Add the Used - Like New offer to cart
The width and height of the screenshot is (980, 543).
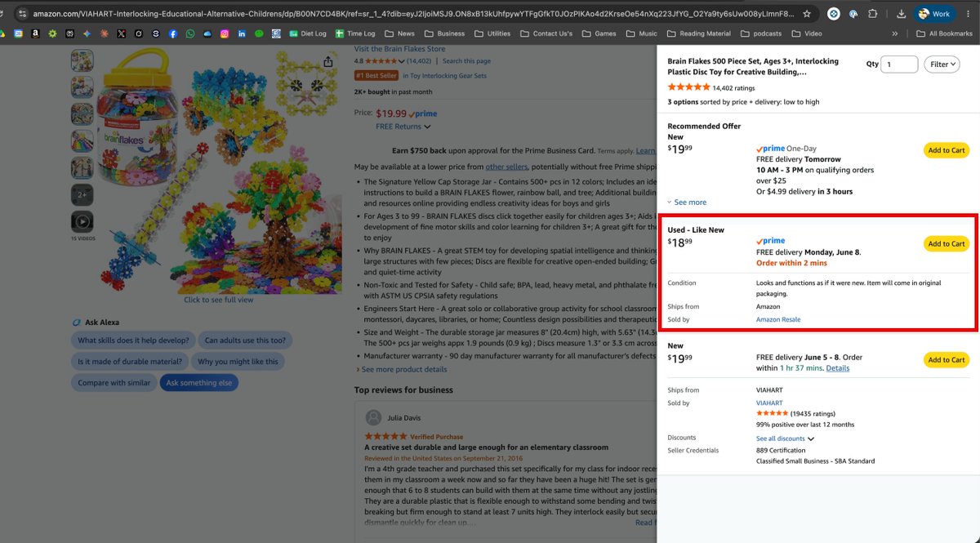pos(947,243)
